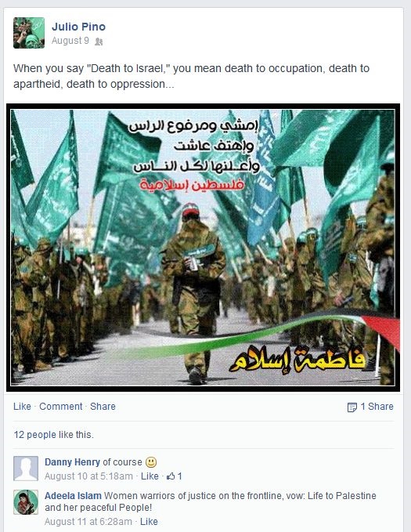Open the 1 Share link
411x532 pixels.
pos(377,406)
